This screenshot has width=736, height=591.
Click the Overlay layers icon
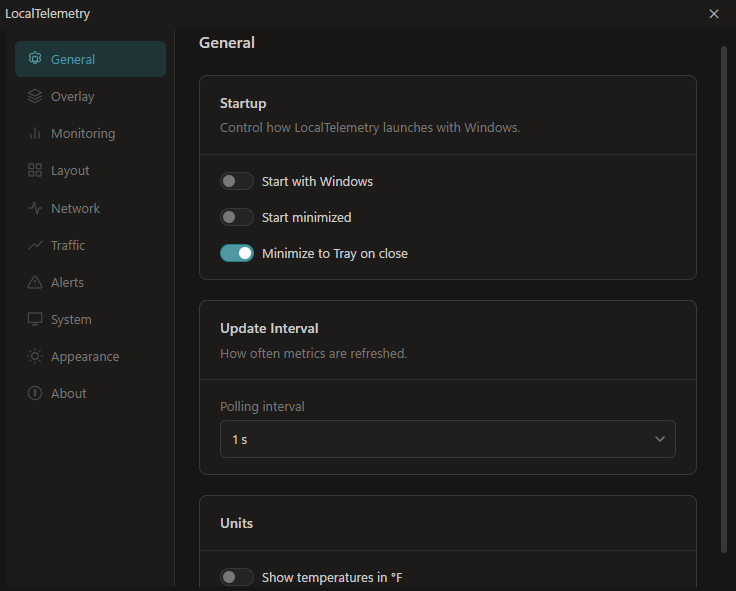click(35, 96)
